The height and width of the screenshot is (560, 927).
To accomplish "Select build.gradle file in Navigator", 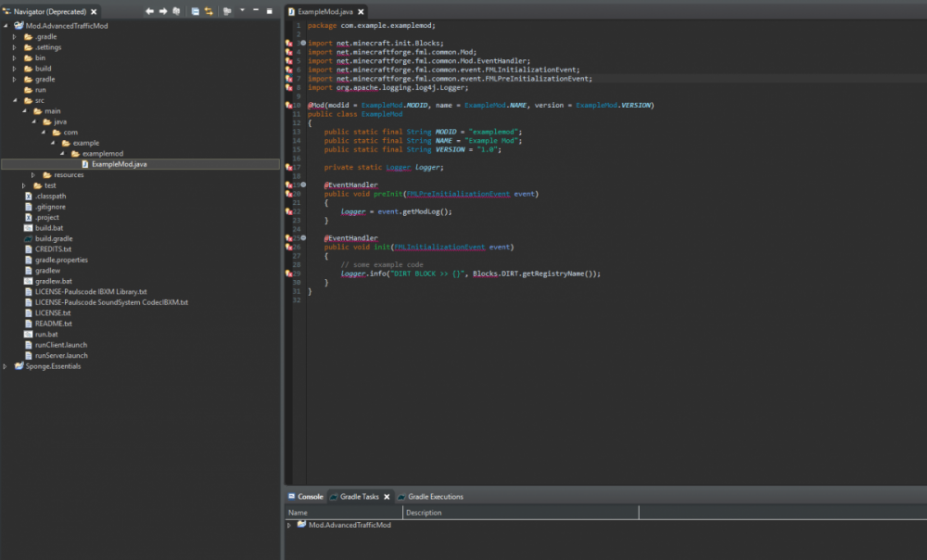I will click(x=53, y=238).
